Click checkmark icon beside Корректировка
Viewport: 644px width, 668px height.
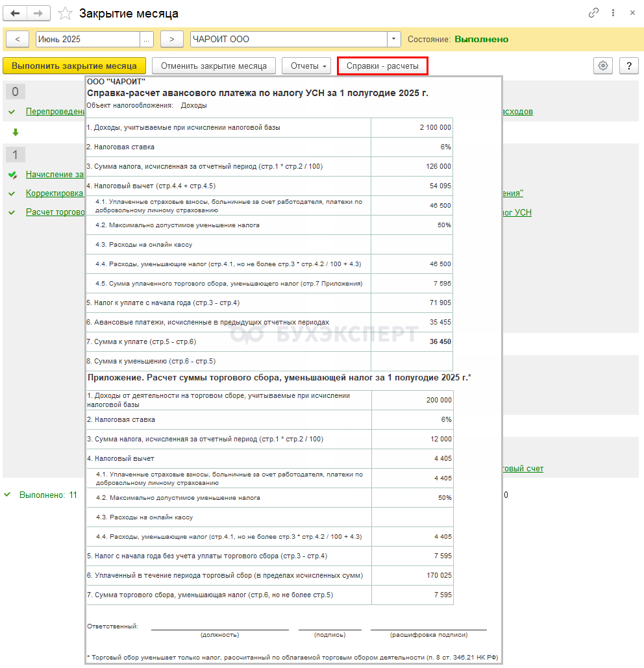pos(12,193)
